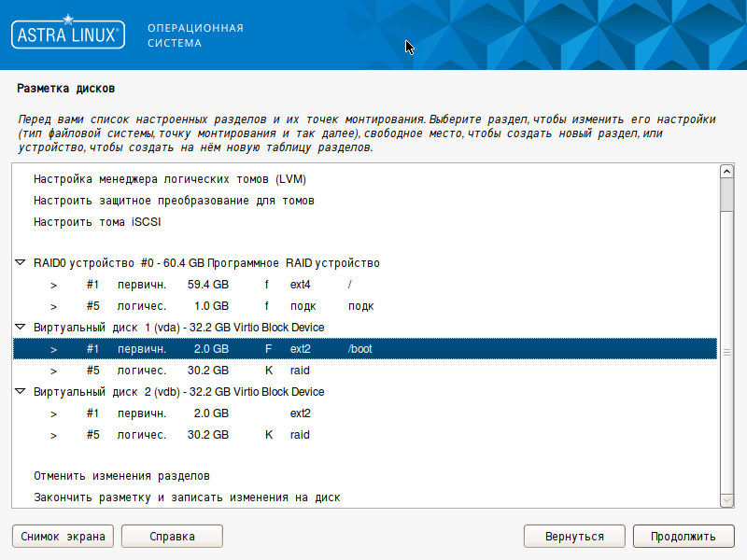Collapse the Виртуальный диск 1 (vda) node
The width and height of the screenshot is (747, 560).
[x=21, y=328]
